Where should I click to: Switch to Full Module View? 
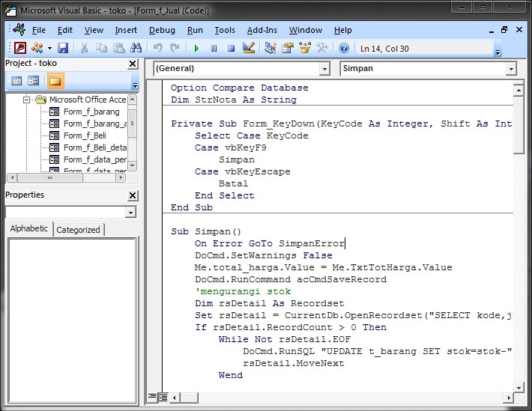click(x=163, y=397)
